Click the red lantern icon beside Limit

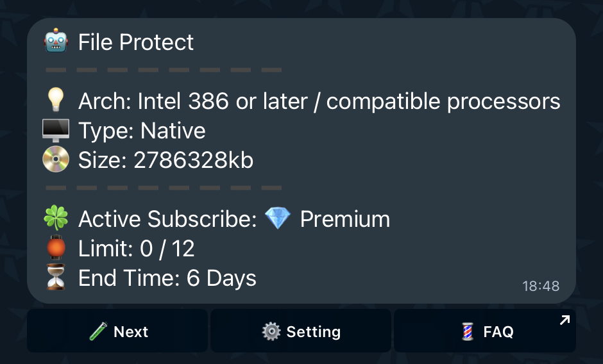[56, 247]
